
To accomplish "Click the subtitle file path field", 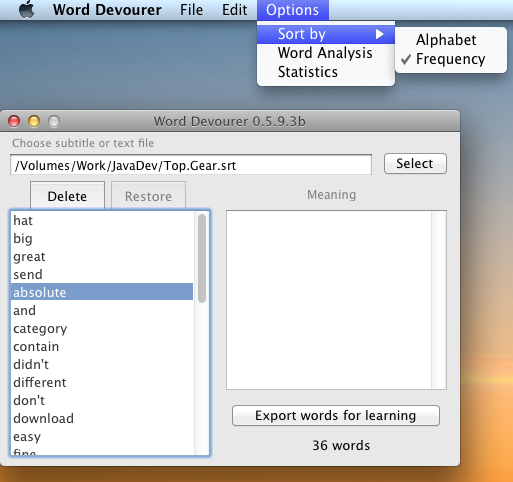I will 191,165.
